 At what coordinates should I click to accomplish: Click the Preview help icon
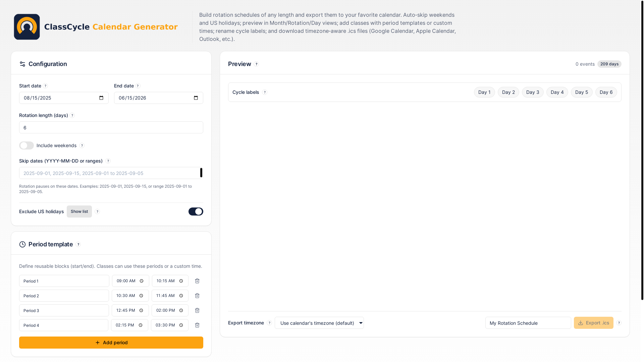pos(256,64)
